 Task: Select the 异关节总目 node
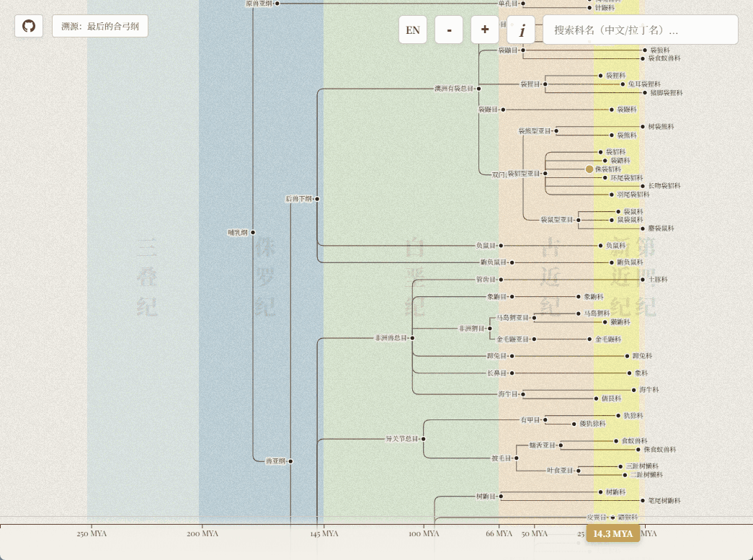(x=423, y=438)
